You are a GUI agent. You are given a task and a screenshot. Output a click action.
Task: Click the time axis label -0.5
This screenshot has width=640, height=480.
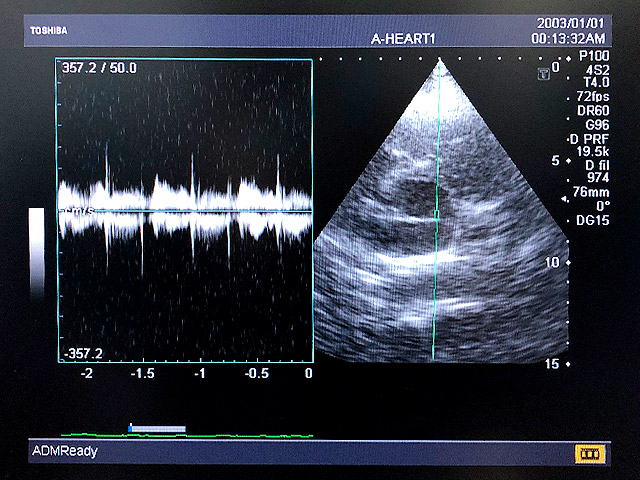coord(256,373)
